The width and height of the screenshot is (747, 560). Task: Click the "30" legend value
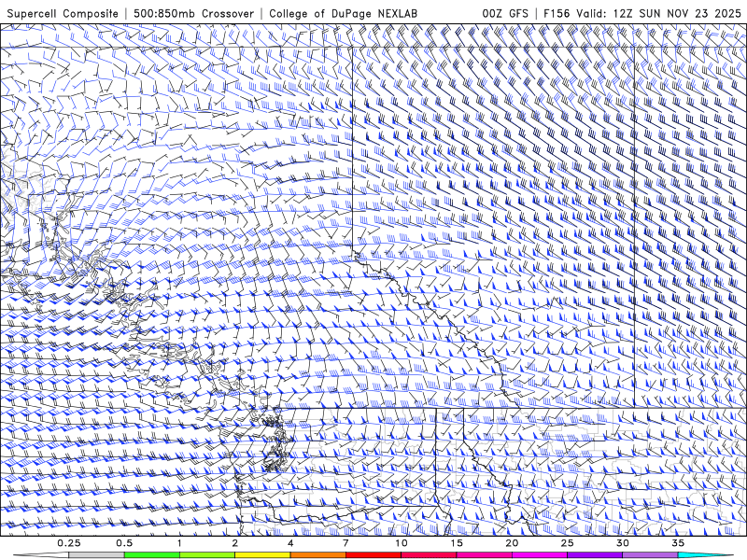coord(622,543)
